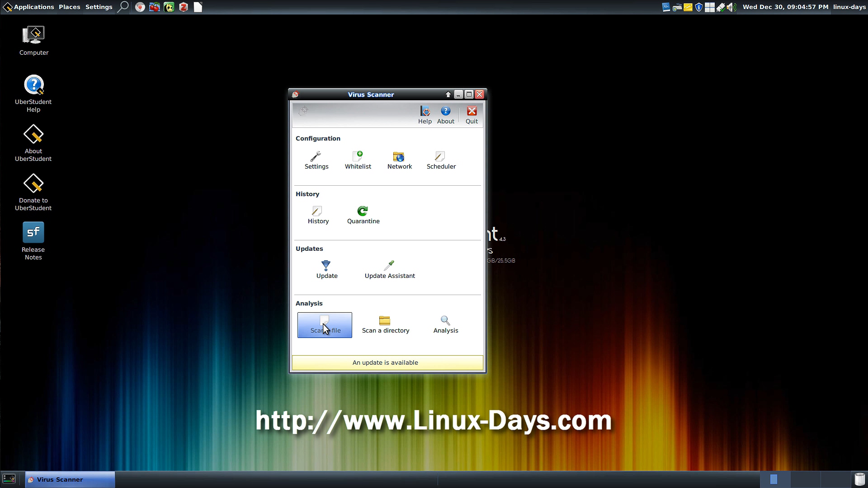Launch the Chromium browser from the panel
868x488 pixels.
coord(140,7)
